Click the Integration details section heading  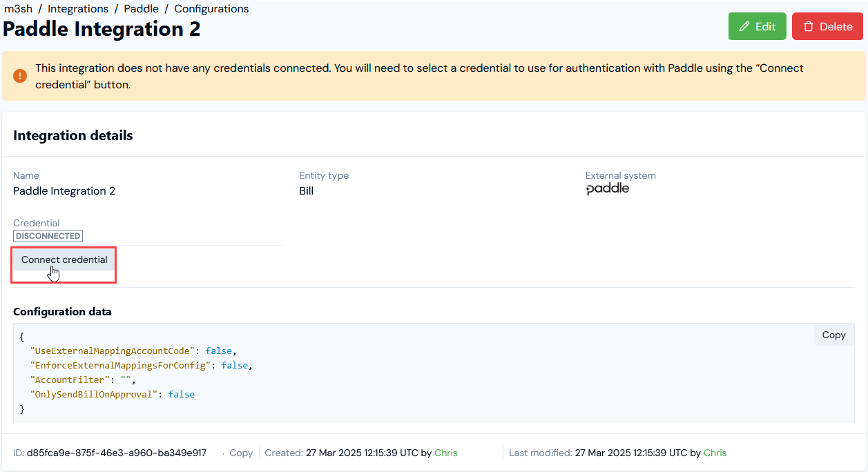[73, 136]
